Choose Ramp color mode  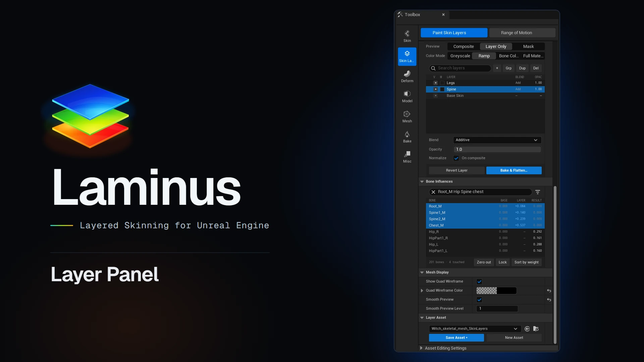[x=484, y=56]
